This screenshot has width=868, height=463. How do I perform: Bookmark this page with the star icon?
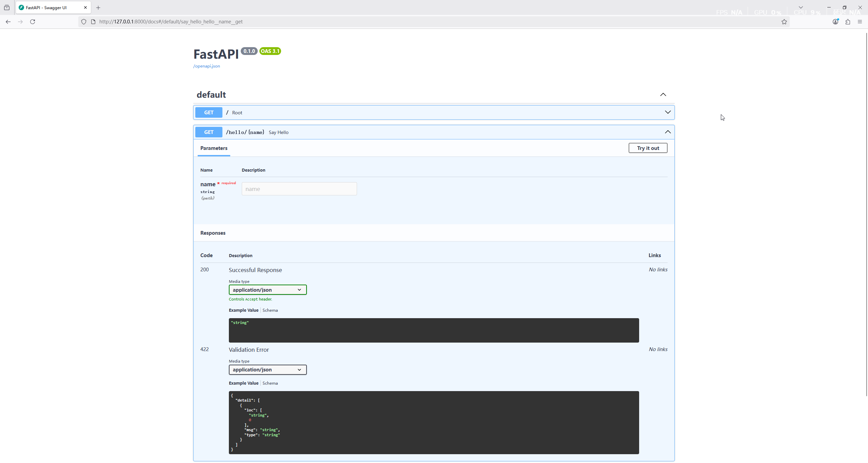tap(784, 22)
